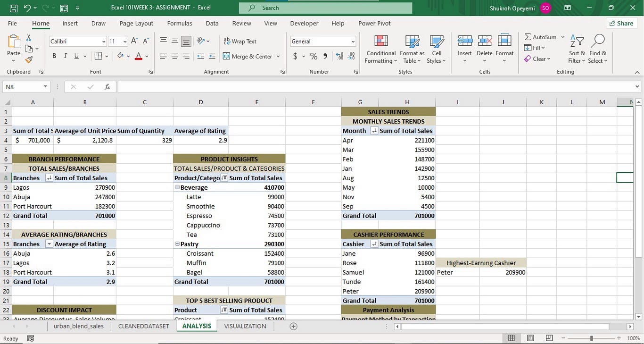
Task: Switch to Page Layout view in status bar
Action: point(530,338)
